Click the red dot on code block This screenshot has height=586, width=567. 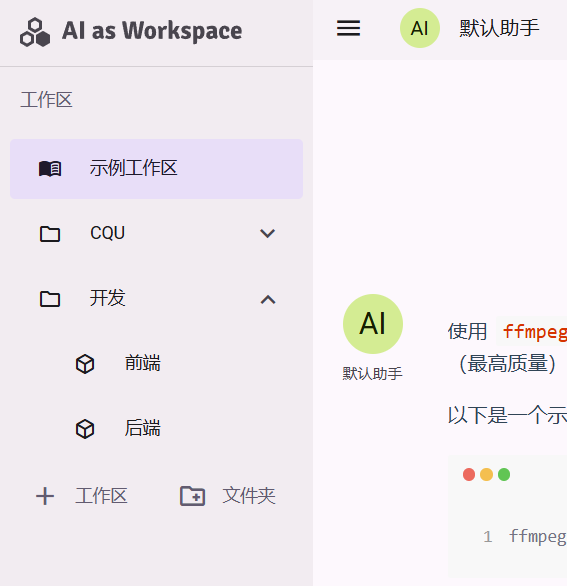point(469,474)
